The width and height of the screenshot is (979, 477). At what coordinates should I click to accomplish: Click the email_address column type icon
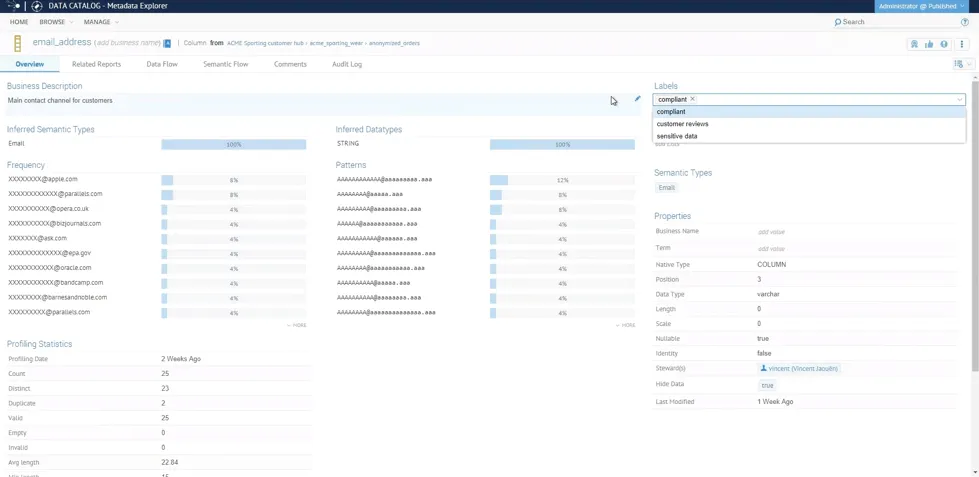(x=18, y=44)
